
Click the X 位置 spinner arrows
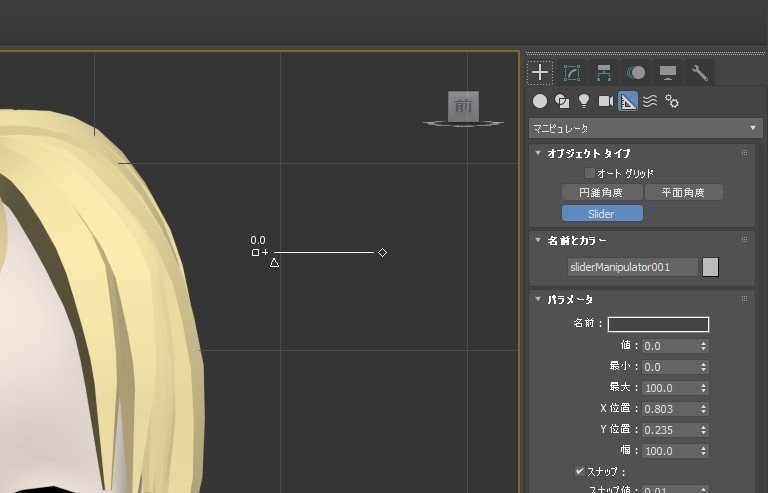(x=704, y=409)
